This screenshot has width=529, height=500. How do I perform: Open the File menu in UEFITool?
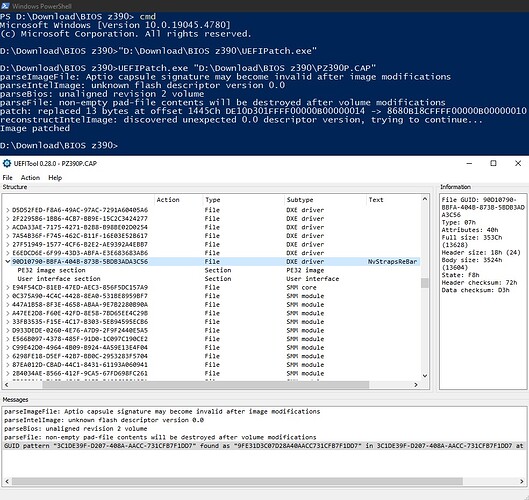point(7,177)
